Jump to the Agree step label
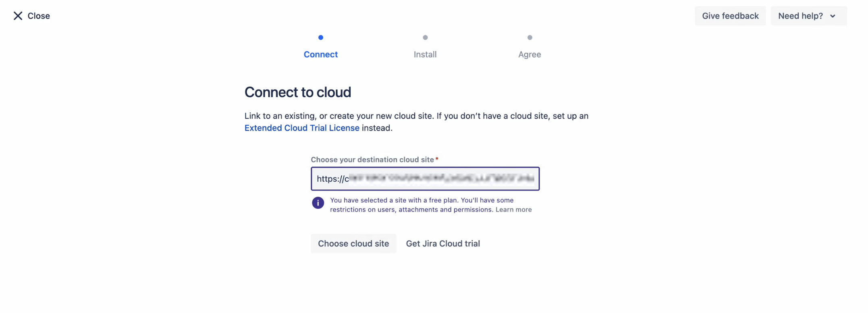The image size is (868, 313). click(530, 54)
